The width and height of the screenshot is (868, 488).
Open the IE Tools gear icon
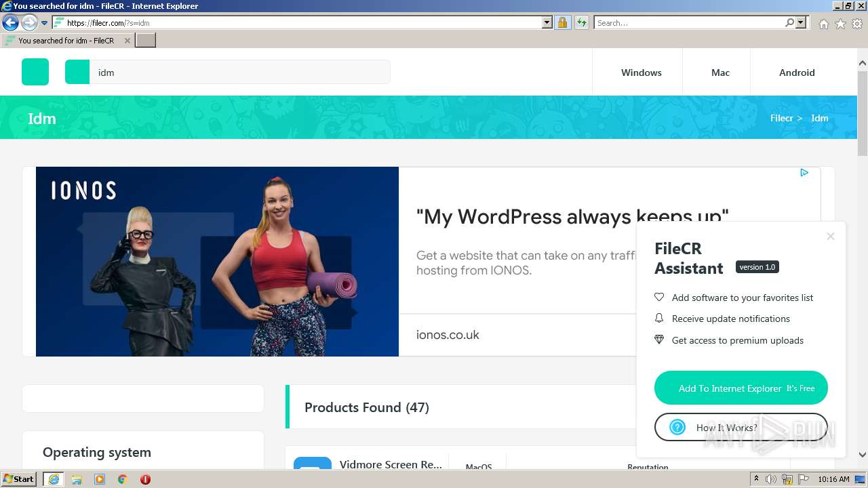pos(857,24)
